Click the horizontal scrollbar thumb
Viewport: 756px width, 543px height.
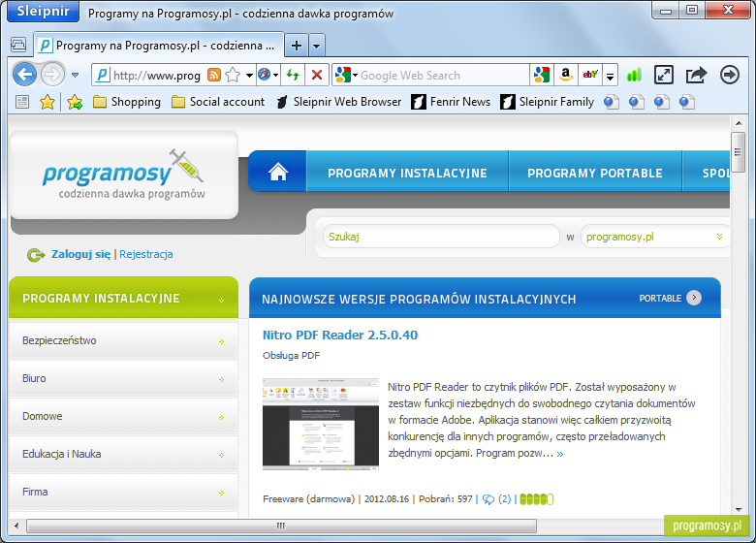click(282, 526)
